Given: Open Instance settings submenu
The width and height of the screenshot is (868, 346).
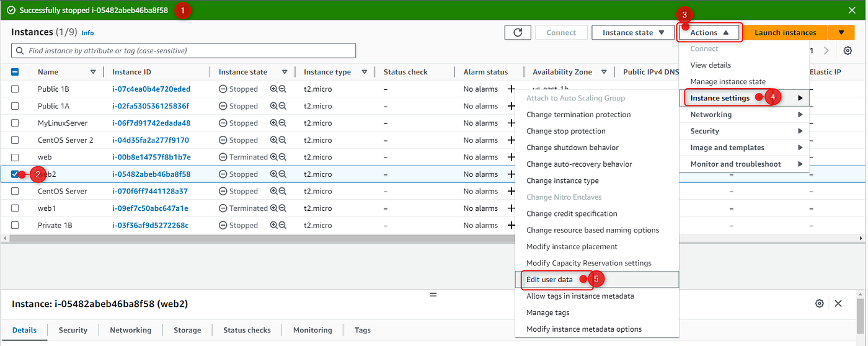Looking at the screenshot, I should click(745, 98).
